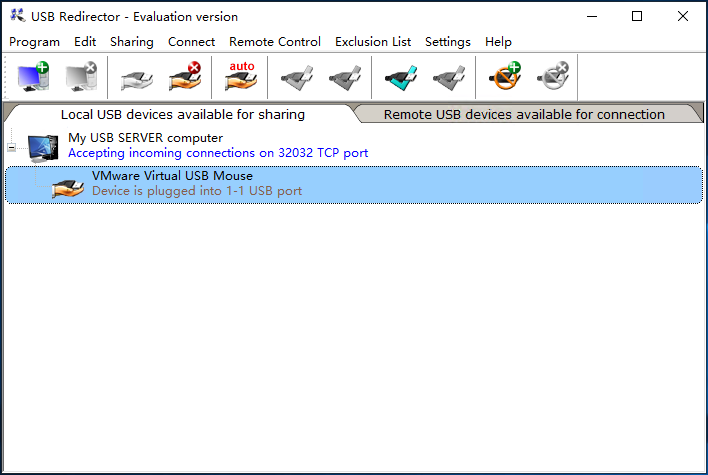Click the USB Redirector app icon in title bar

pos(18,15)
